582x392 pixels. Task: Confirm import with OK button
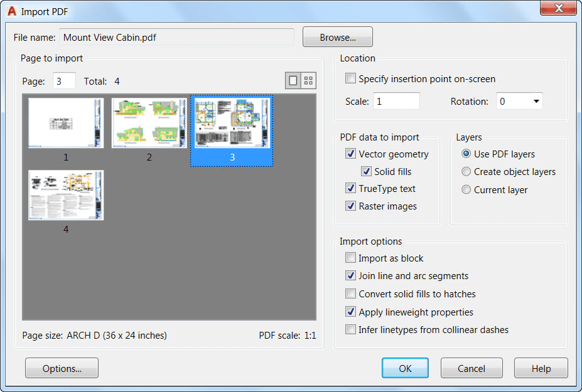(405, 368)
